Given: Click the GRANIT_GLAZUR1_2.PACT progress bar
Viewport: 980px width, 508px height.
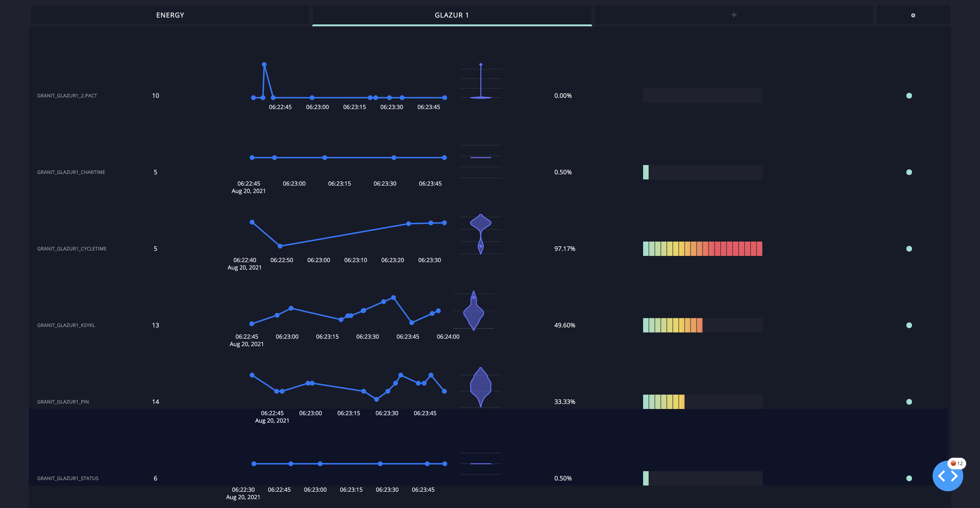Looking at the screenshot, I should (x=702, y=95).
